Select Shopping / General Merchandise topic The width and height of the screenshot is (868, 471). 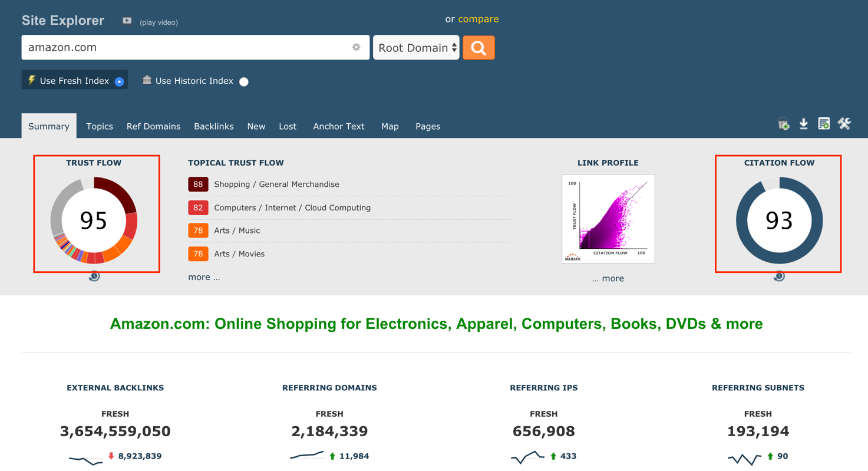point(276,185)
